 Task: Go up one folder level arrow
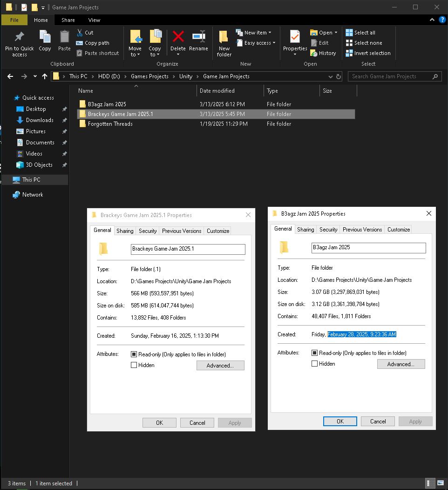click(x=45, y=76)
